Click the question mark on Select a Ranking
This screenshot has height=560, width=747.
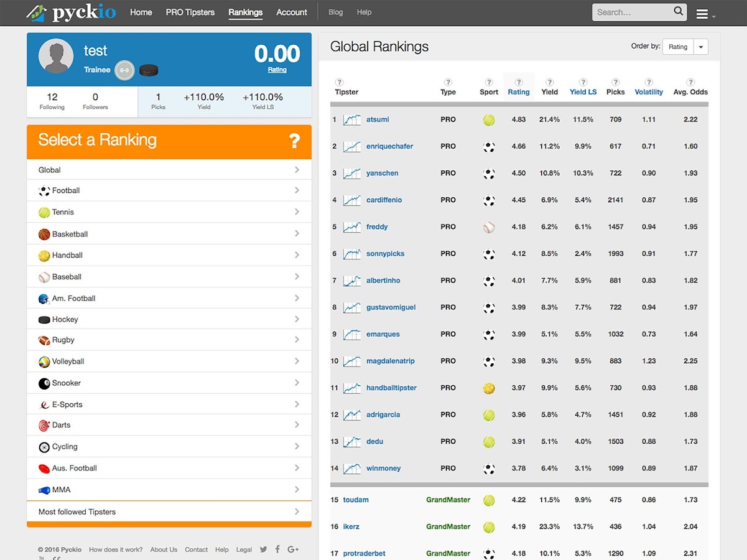pyautogui.click(x=295, y=141)
